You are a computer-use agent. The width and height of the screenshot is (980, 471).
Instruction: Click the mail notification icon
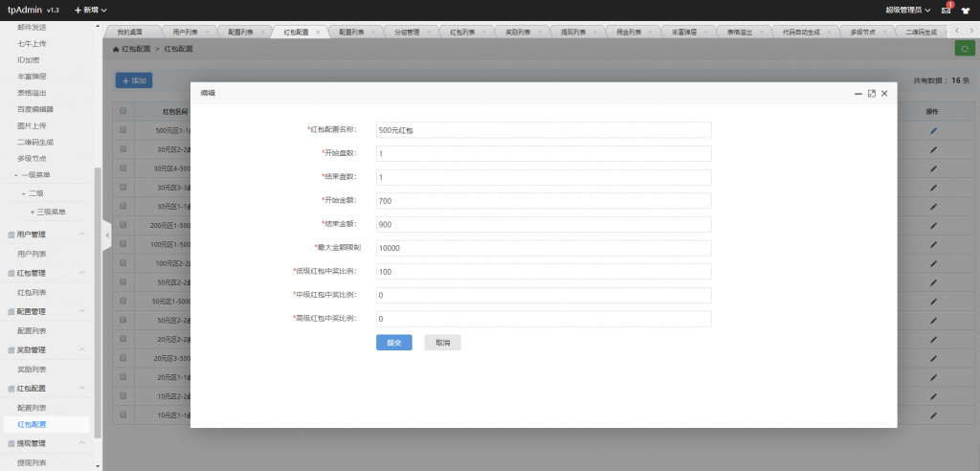pyautogui.click(x=946, y=10)
